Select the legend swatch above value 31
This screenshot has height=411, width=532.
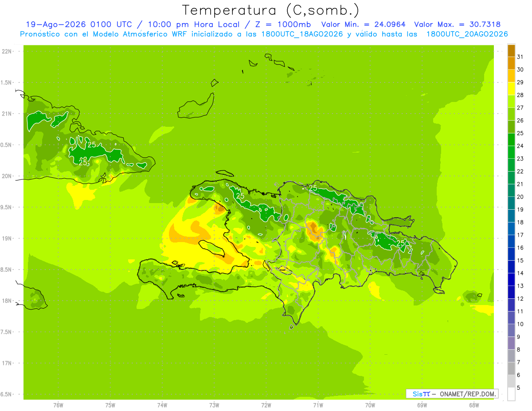point(511,51)
